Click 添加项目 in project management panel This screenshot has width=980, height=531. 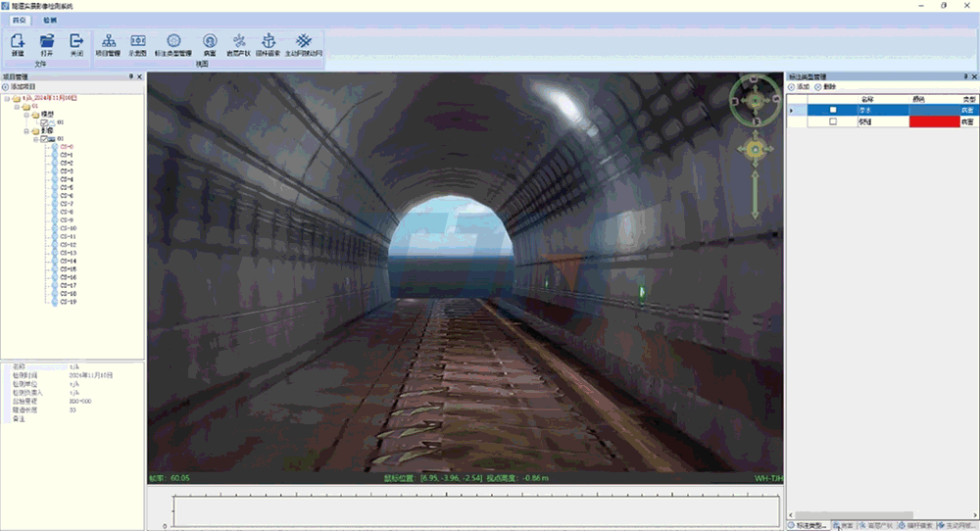(x=22, y=87)
